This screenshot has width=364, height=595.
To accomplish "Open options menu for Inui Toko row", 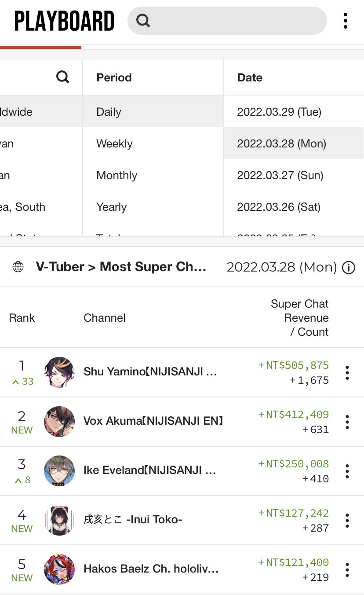I will (x=347, y=521).
